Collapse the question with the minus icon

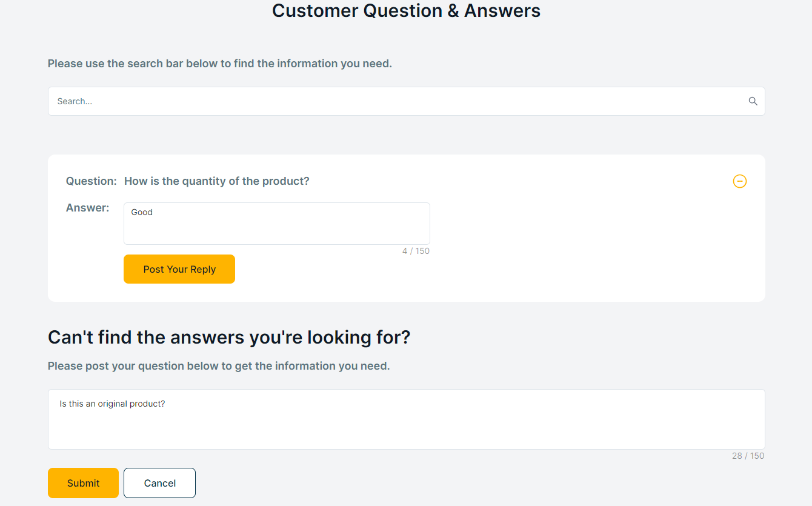click(x=740, y=181)
